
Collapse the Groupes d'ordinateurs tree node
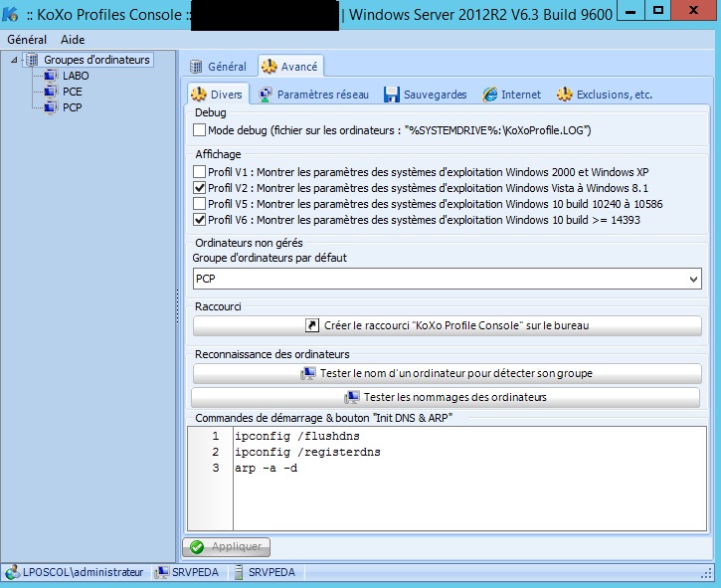click(14, 60)
